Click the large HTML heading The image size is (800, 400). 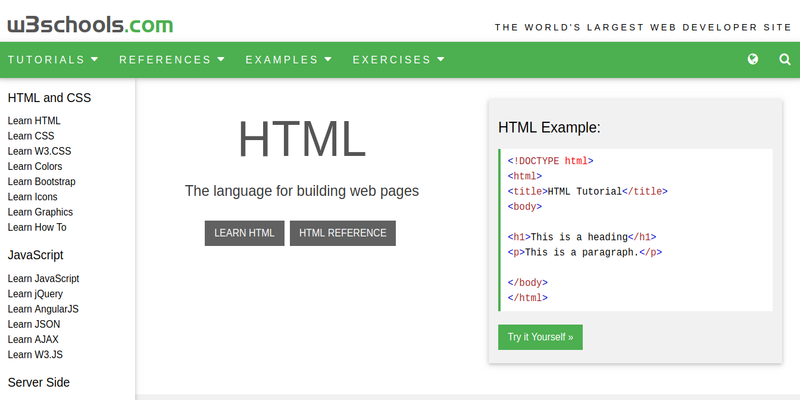pyautogui.click(x=302, y=139)
